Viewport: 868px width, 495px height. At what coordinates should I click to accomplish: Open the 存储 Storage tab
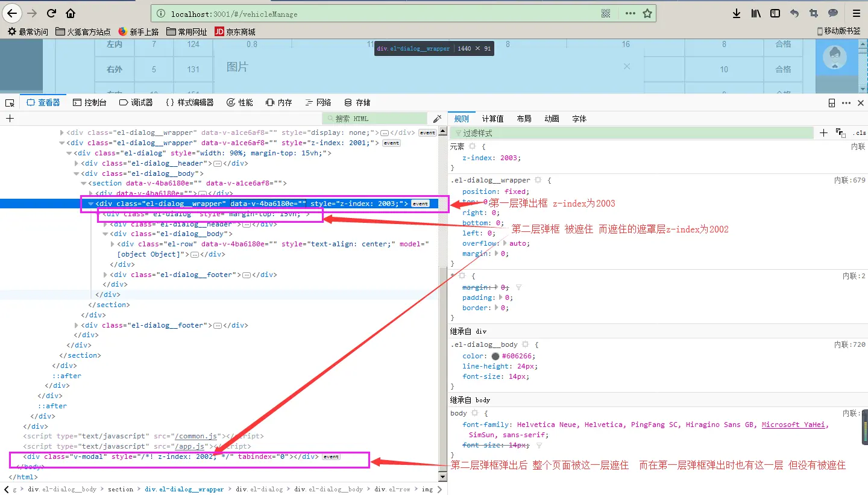click(357, 103)
